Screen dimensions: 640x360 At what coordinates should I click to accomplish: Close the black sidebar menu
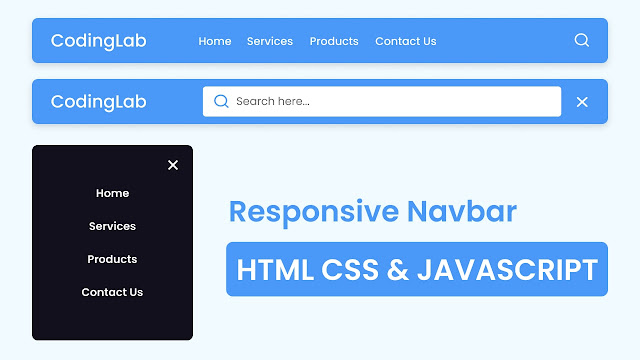(x=173, y=165)
